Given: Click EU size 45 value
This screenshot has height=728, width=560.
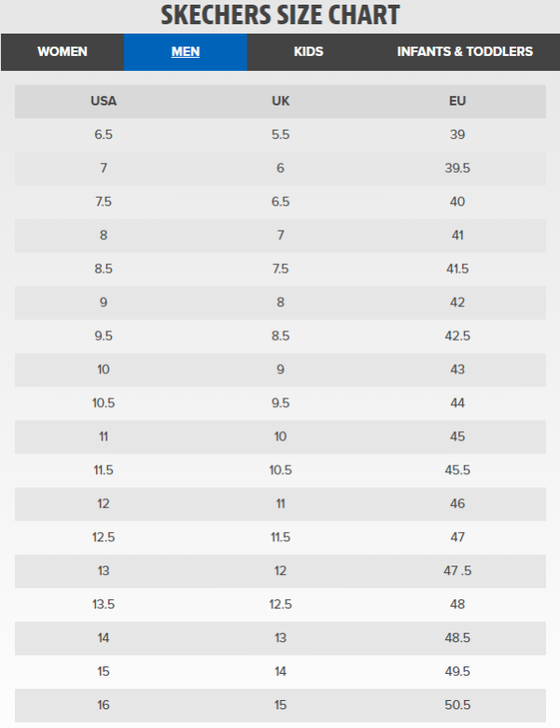Looking at the screenshot, I should (x=457, y=437).
